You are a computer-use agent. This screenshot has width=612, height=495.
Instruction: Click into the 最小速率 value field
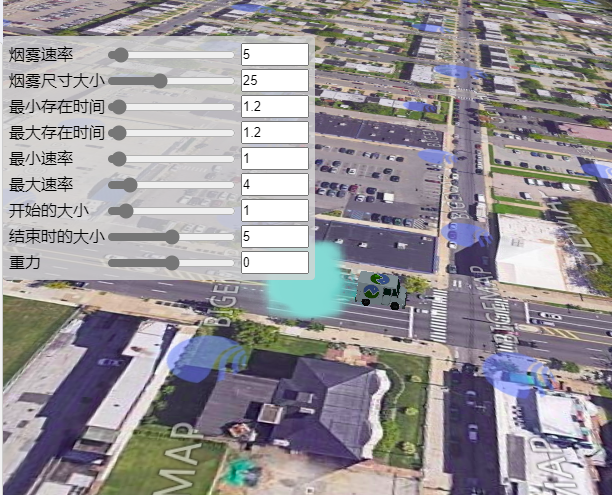pyautogui.click(x=274, y=158)
